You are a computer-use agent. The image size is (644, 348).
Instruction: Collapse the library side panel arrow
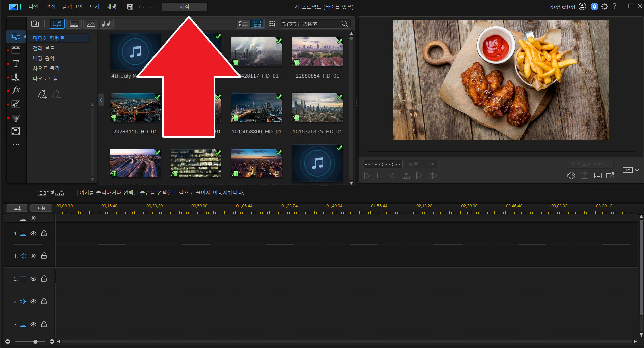(x=101, y=100)
